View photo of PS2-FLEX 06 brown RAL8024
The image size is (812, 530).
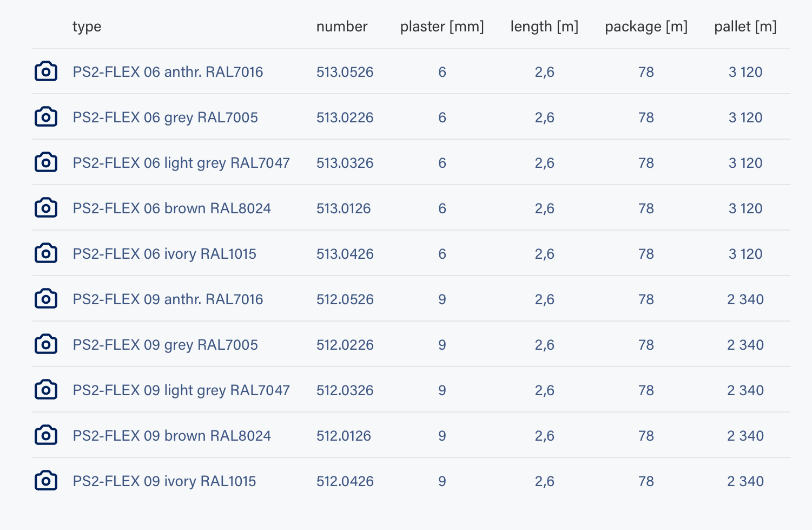pyautogui.click(x=46, y=208)
